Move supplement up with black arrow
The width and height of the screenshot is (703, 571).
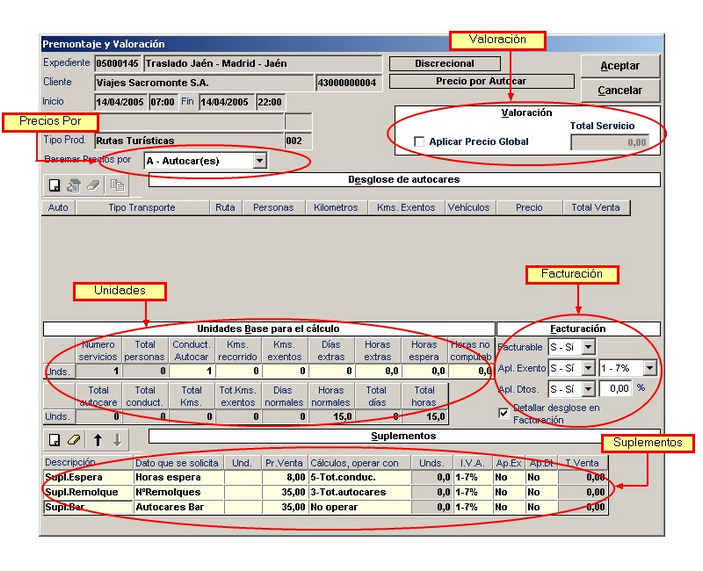point(98,440)
